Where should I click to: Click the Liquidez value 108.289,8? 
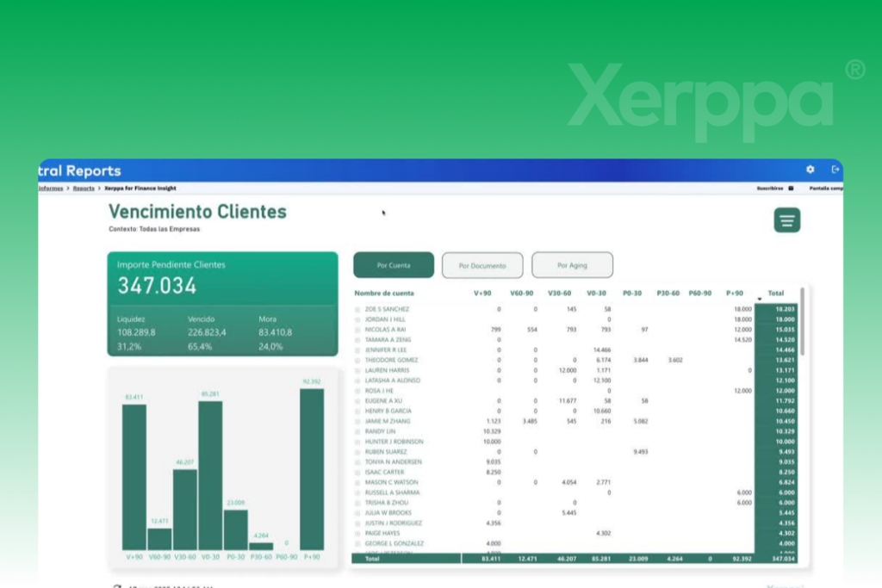tap(136, 333)
